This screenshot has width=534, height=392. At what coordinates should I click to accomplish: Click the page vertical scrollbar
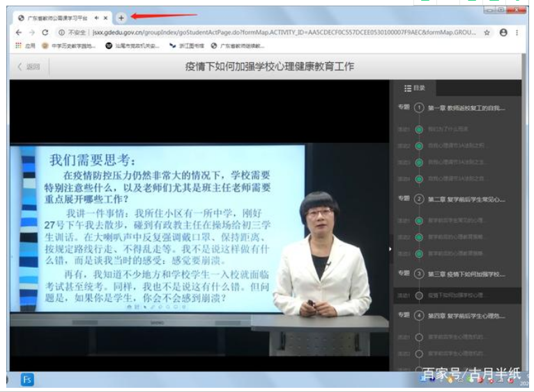(524, 211)
